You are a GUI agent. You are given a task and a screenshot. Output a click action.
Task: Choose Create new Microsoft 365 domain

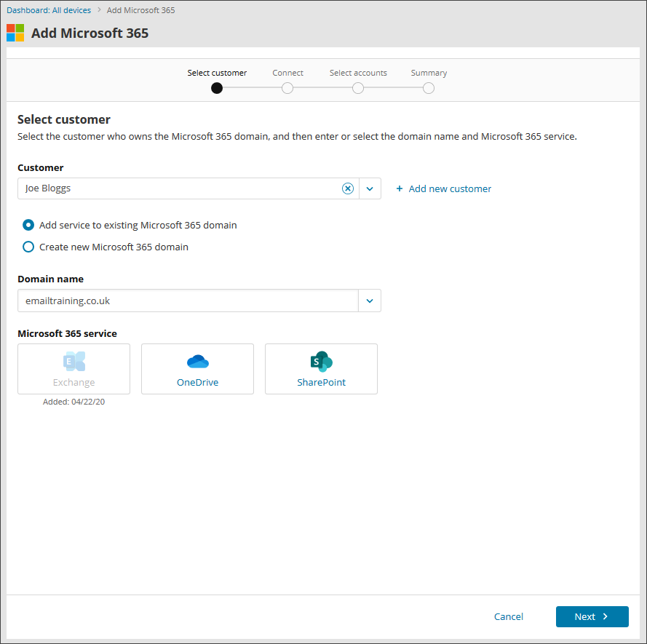pyautogui.click(x=28, y=247)
